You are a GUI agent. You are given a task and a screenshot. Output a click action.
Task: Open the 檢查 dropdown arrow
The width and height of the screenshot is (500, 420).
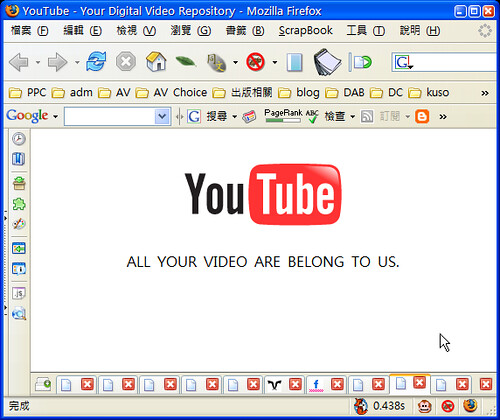tap(353, 117)
